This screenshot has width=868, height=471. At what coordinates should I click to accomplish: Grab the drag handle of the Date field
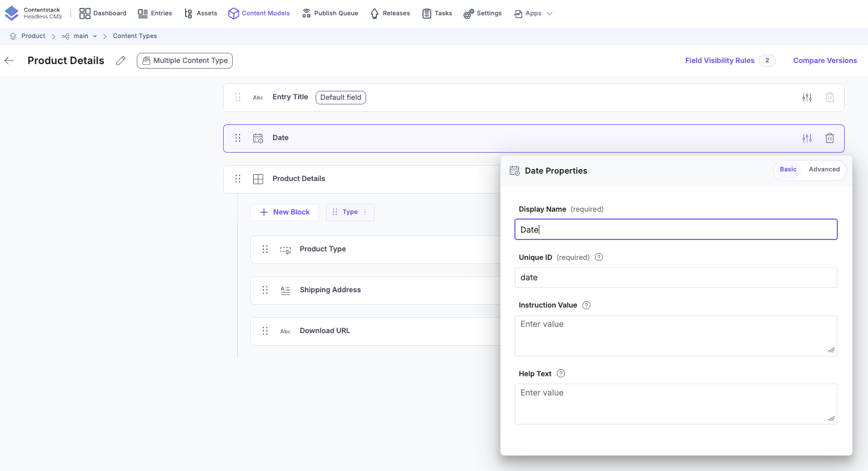(x=238, y=138)
